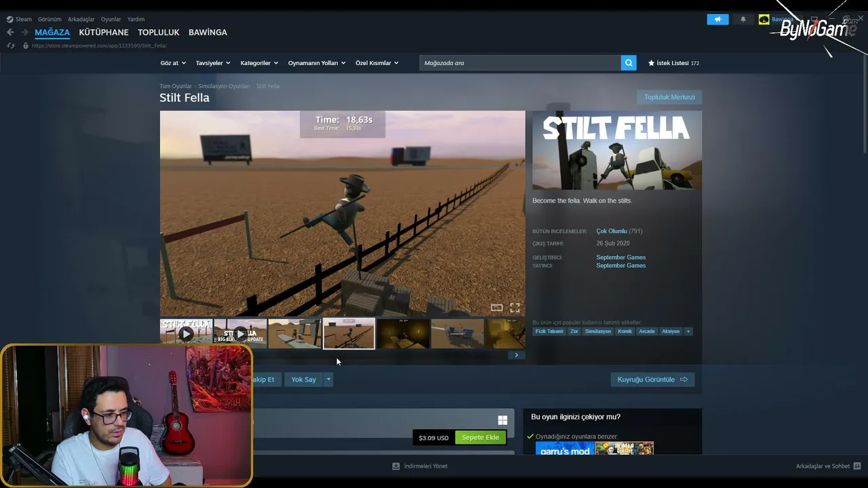Open September Games publisher link
The image size is (868, 488).
pos(621,266)
